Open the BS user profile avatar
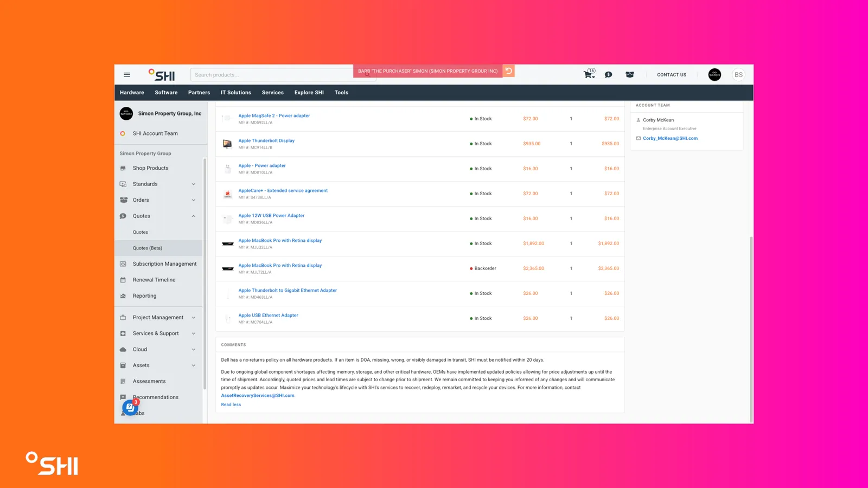Viewport: 868px width, 488px height. [738, 75]
